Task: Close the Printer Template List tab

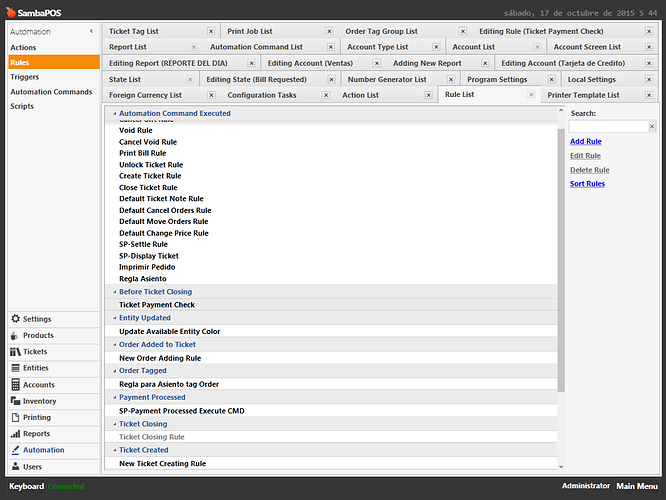Action: [649, 95]
